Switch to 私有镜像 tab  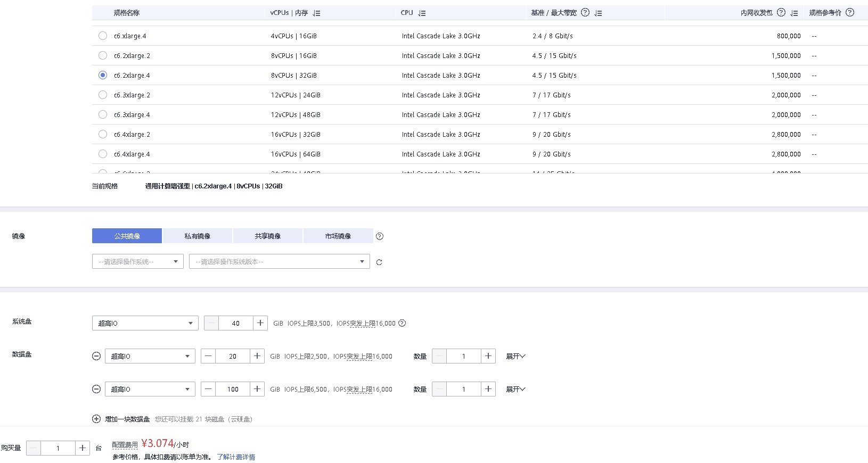(198, 236)
